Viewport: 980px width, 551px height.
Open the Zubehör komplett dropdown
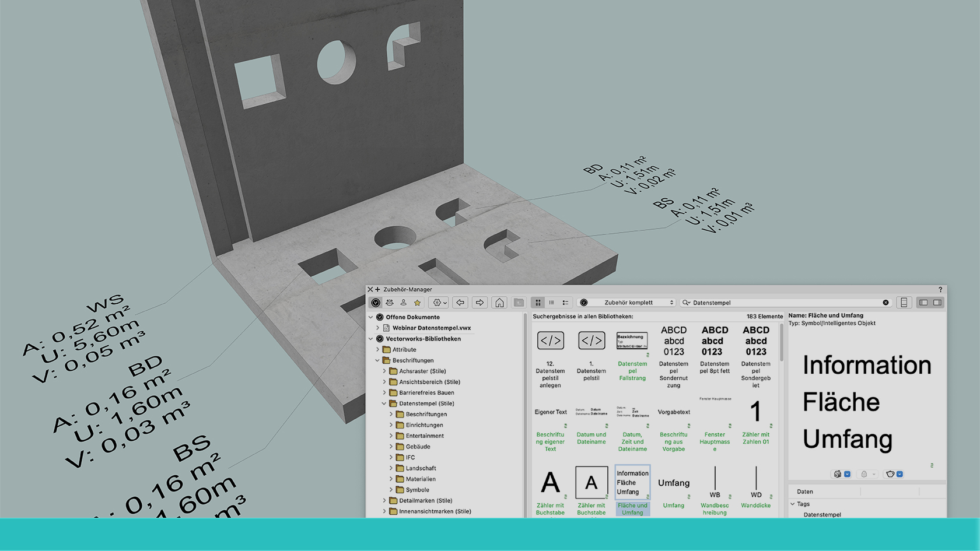[628, 303]
